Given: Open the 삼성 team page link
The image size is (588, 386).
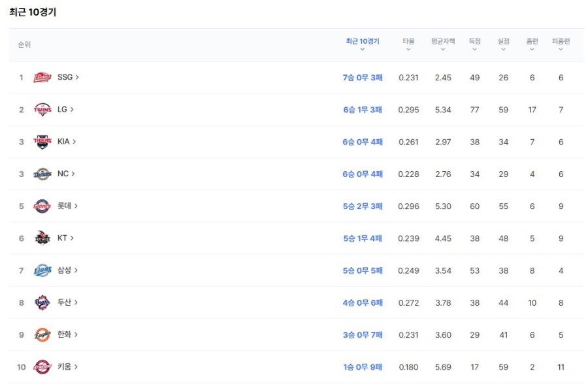Looking at the screenshot, I should click(x=67, y=270).
